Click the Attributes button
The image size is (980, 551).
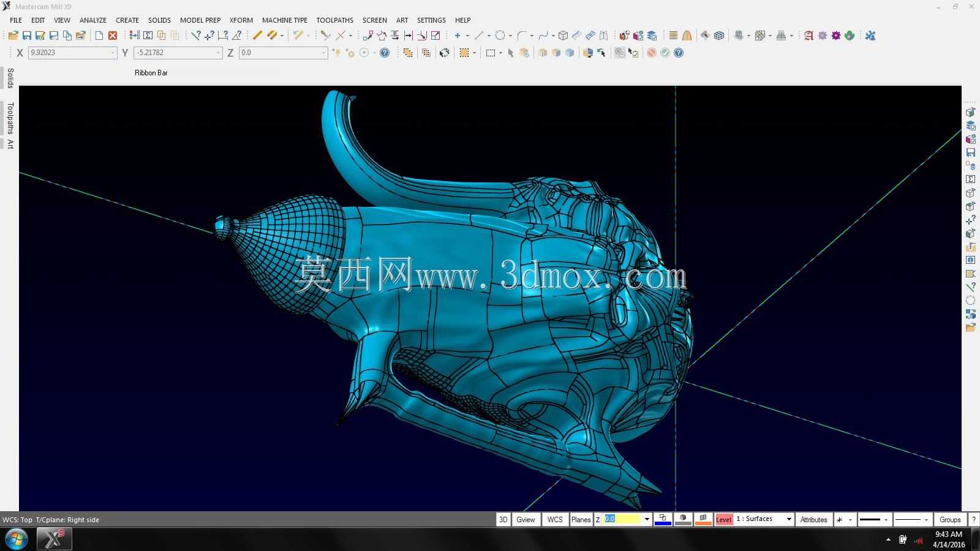coord(813,519)
